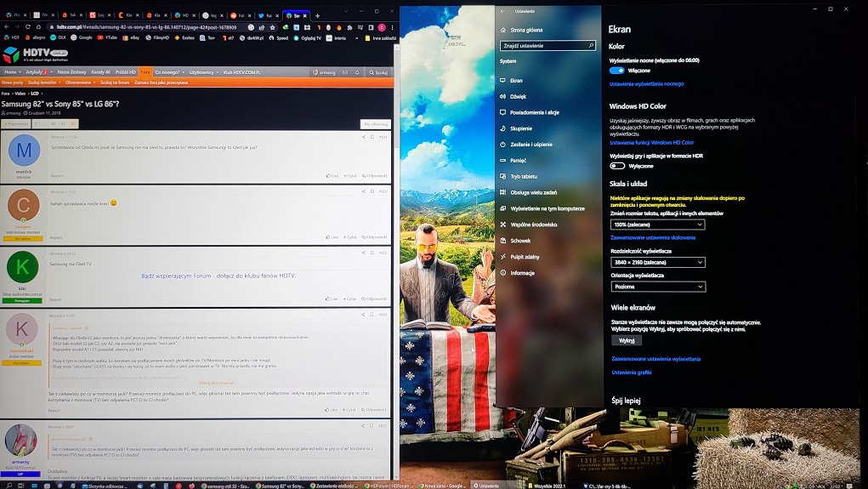The height and width of the screenshot is (489, 868).
Task: Open Klub HDTV.COM.PL navbar item
Action: (241, 72)
